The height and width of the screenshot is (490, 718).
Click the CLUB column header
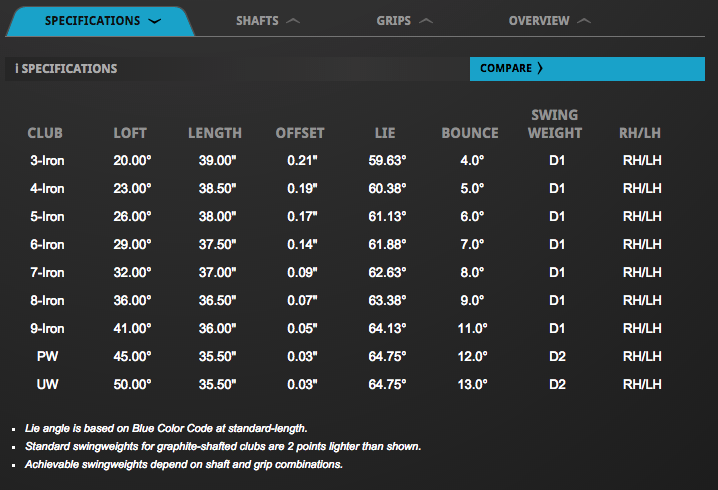pyautogui.click(x=45, y=133)
